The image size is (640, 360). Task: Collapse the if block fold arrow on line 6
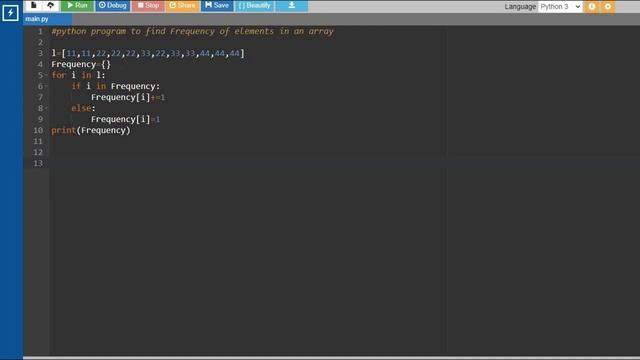pyautogui.click(x=46, y=86)
